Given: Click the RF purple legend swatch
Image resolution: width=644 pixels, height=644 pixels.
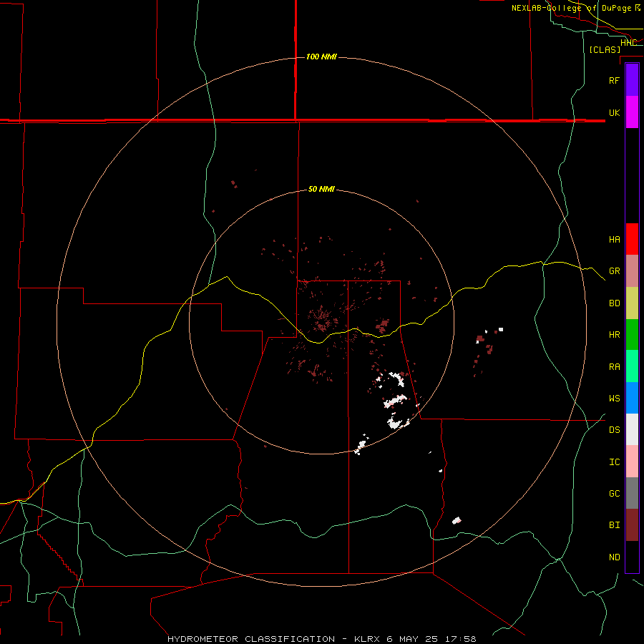Looking at the screenshot, I should pos(632,80).
